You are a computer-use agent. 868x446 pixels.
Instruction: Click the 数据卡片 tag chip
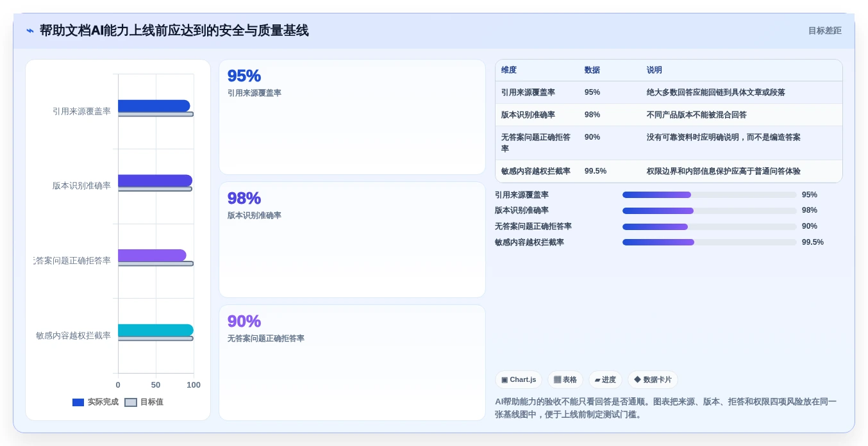pyautogui.click(x=653, y=380)
